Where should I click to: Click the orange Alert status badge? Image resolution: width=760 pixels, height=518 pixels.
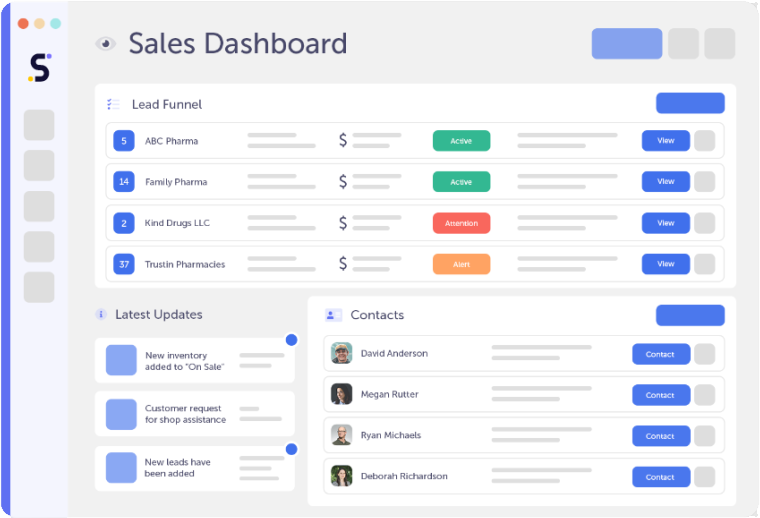click(461, 264)
